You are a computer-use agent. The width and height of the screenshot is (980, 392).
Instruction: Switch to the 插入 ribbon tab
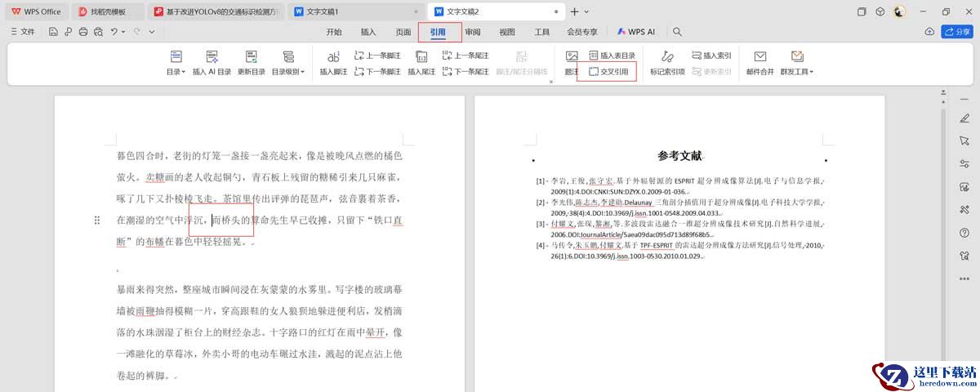[367, 32]
